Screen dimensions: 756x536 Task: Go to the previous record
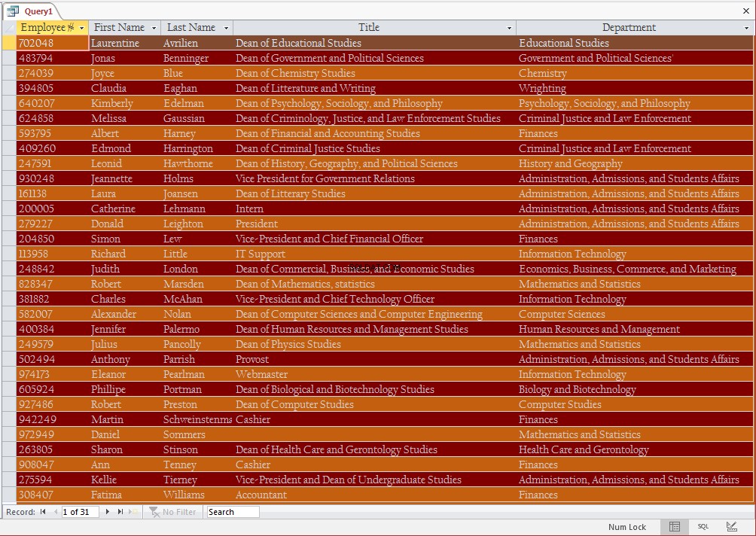click(56, 511)
